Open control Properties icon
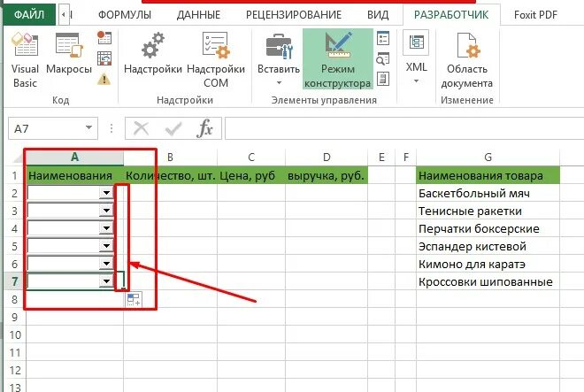The height and width of the screenshot is (392, 584). point(383,38)
